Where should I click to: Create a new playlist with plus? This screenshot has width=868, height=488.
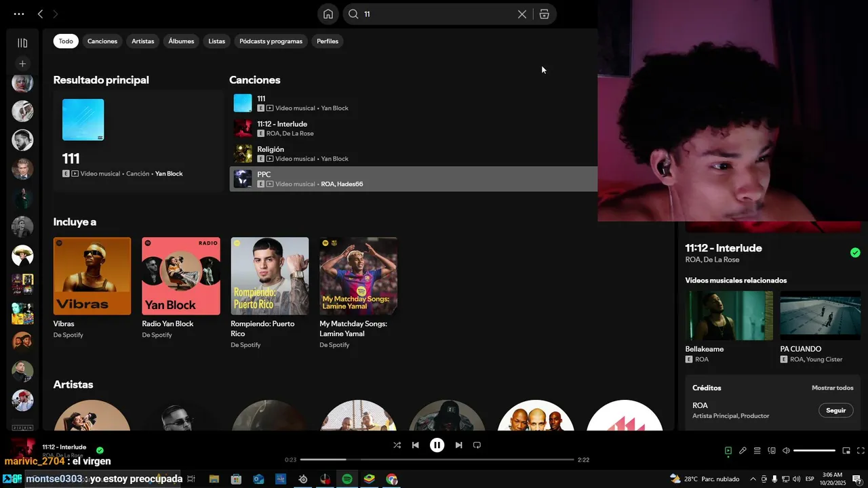pyautogui.click(x=22, y=64)
